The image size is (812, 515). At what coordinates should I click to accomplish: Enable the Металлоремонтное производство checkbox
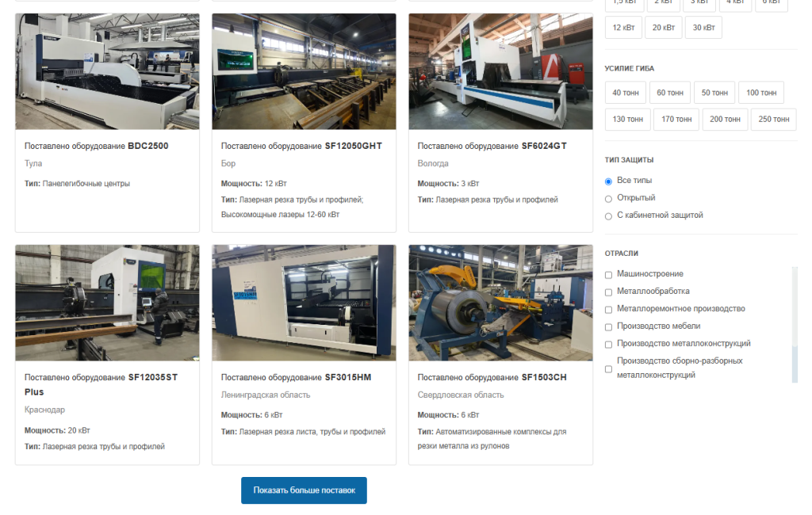(x=608, y=310)
